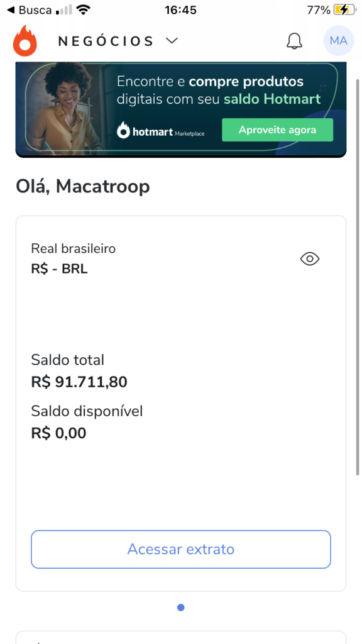Tap the saldo Hotmart banner headline
This screenshot has width=362, height=644.
pyautogui.click(x=219, y=91)
